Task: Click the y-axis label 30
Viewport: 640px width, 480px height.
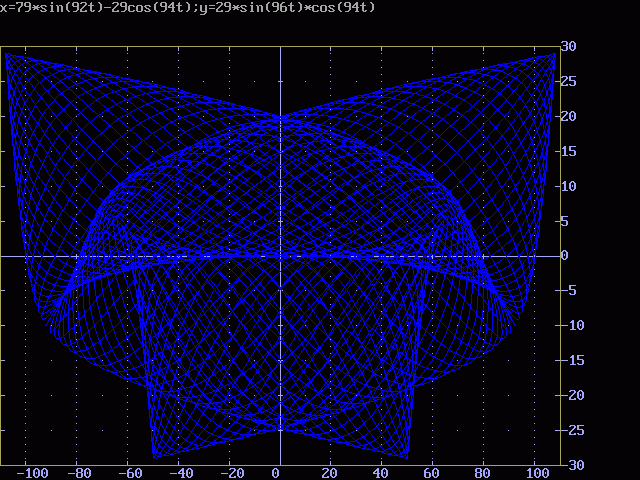Action: pyautogui.click(x=567, y=46)
